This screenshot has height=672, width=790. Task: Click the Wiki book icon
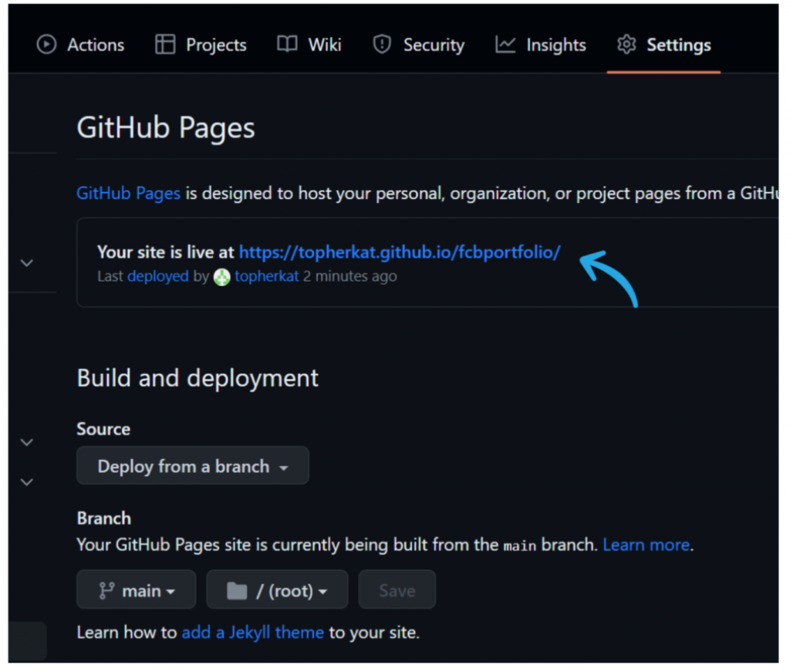287,44
